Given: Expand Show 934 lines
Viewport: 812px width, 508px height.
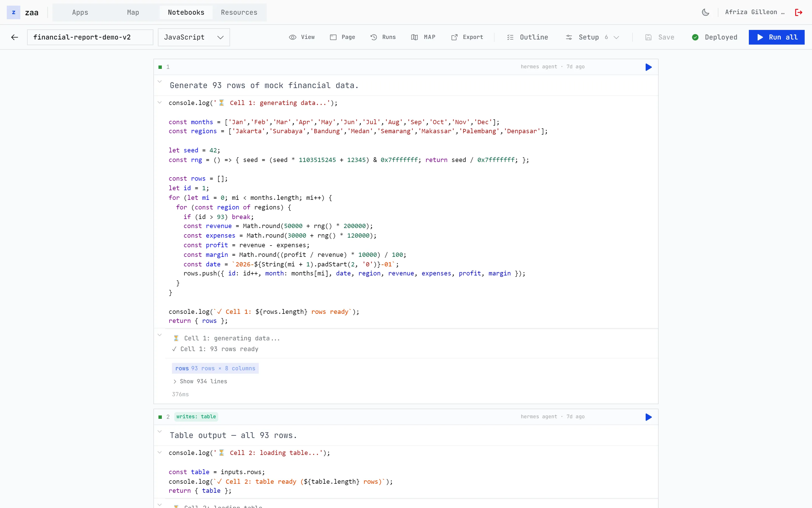Looking at the screenshot, I should [200, 381].
